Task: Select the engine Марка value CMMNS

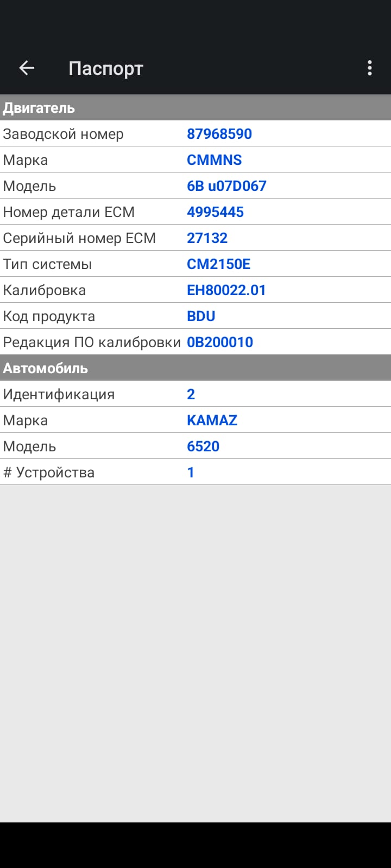Action: click(215, 160)
